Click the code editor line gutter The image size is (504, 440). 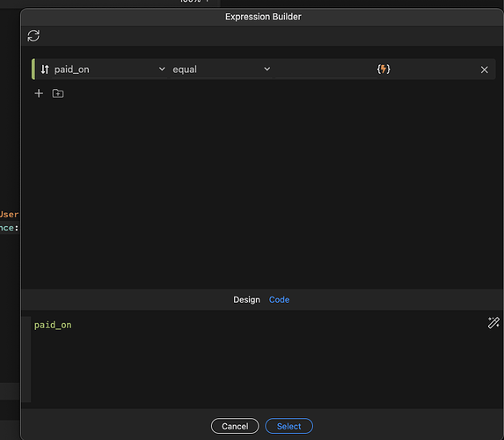click(x=26, y=359)
